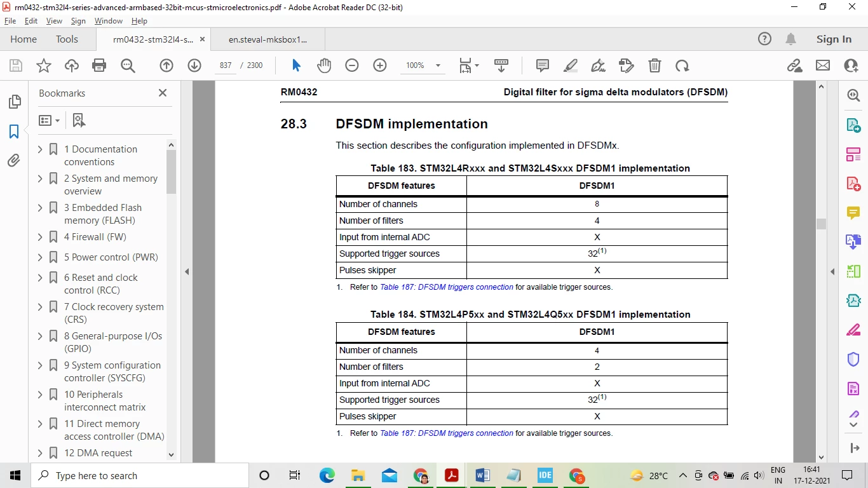Click the Sign In button
The height and width of the screenshot is (488, 868).
point(834,39)
